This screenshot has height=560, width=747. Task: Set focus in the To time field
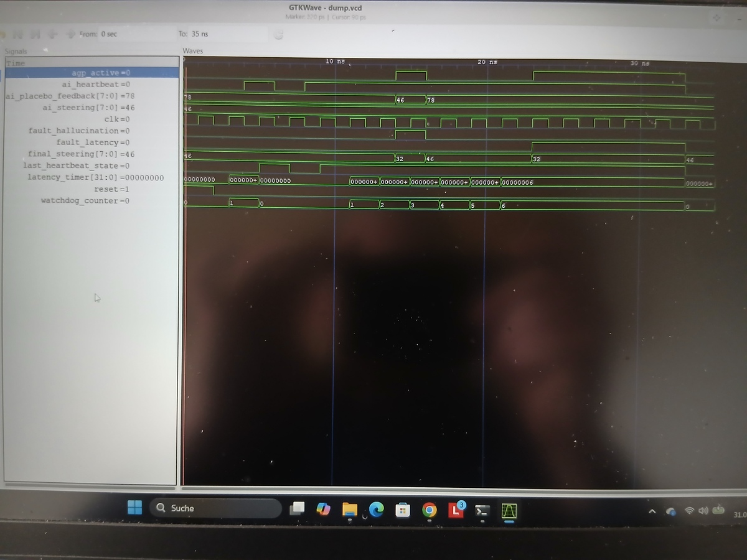tap(228, 34)
